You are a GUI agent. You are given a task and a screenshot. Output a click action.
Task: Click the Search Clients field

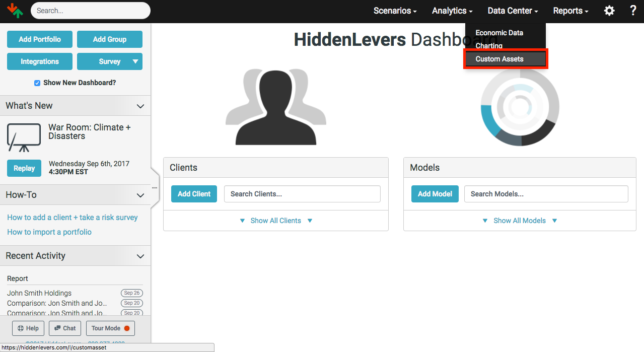(x=302, y=194)
